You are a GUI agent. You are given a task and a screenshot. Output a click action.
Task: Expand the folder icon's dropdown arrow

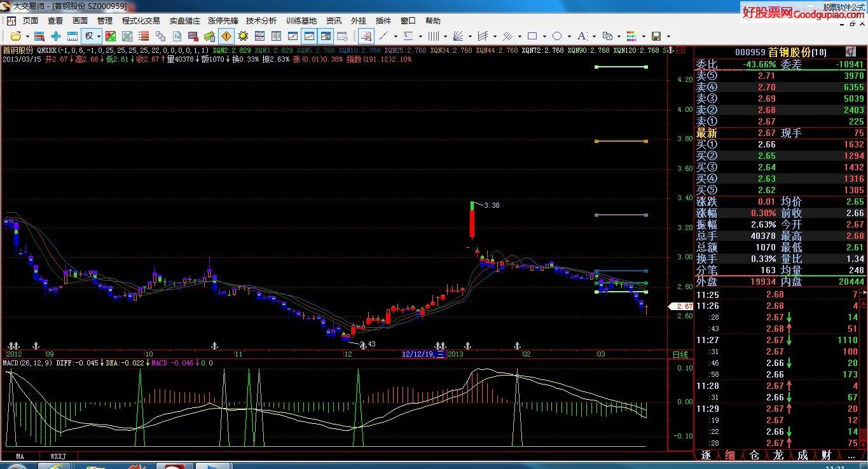pos(27,36)
